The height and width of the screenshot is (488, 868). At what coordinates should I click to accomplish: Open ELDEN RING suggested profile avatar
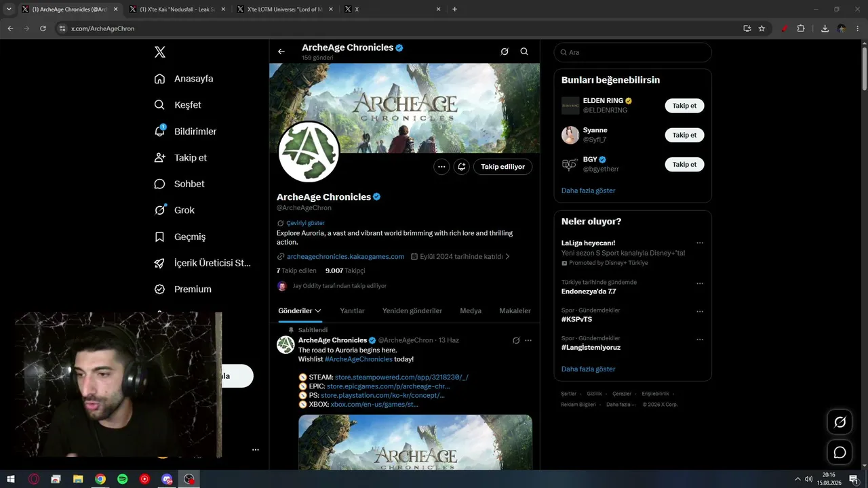click(570, 106)
